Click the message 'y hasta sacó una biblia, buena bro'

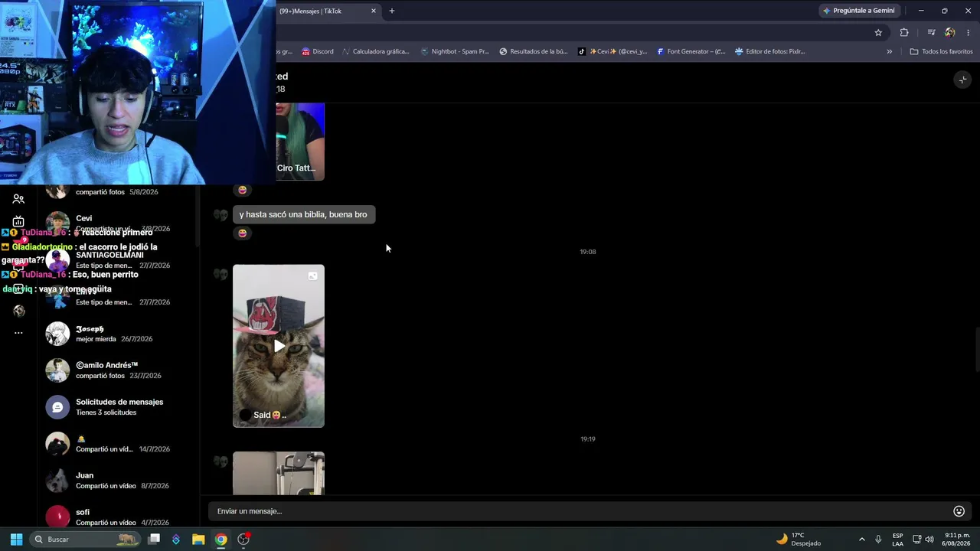pos(303,214)
